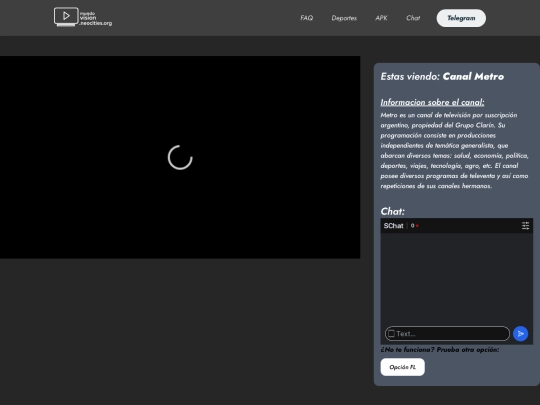Open the FAQ page
This screenshot has height=405, width=540.
coord(307,18)
